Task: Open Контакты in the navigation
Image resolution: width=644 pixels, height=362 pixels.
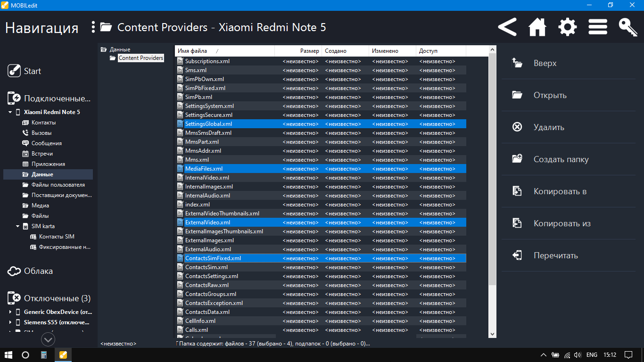Action: pyautogui.click(x=43, y=123)
